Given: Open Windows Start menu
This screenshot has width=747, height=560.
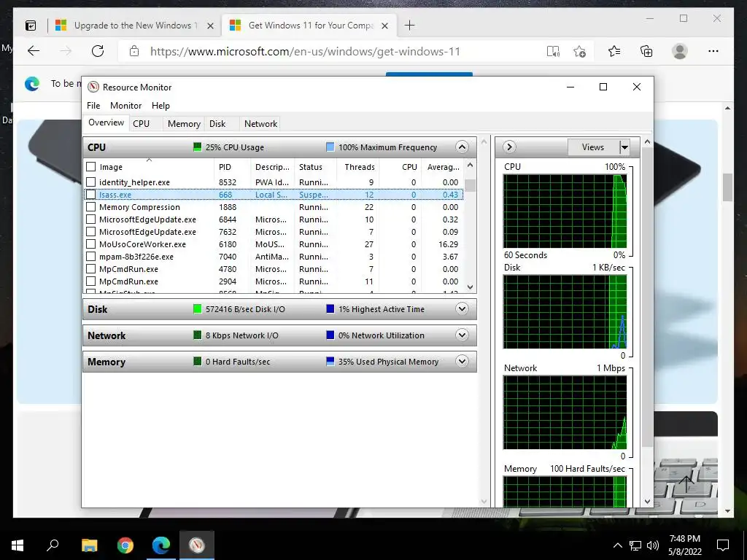Looking at the screenshot, I should point(18,545).
